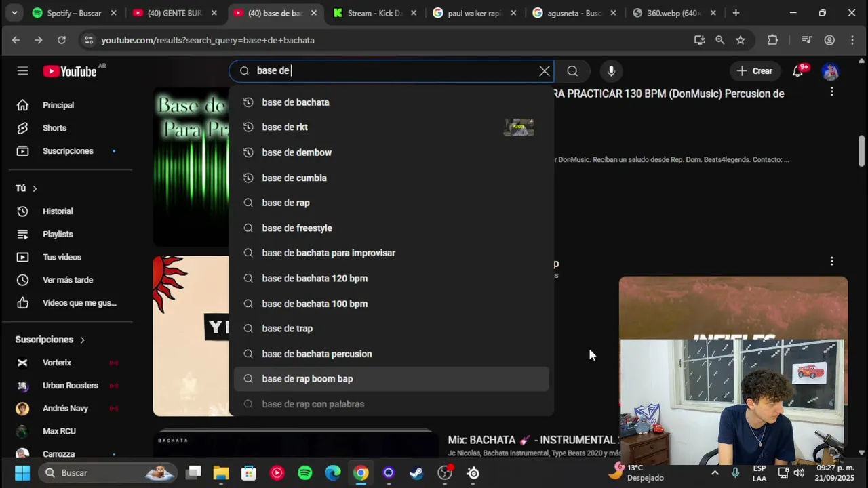This screenshot has height=488, width=868.
Task: Start voice search with the microphone
Action: click(x=611, y=70)
